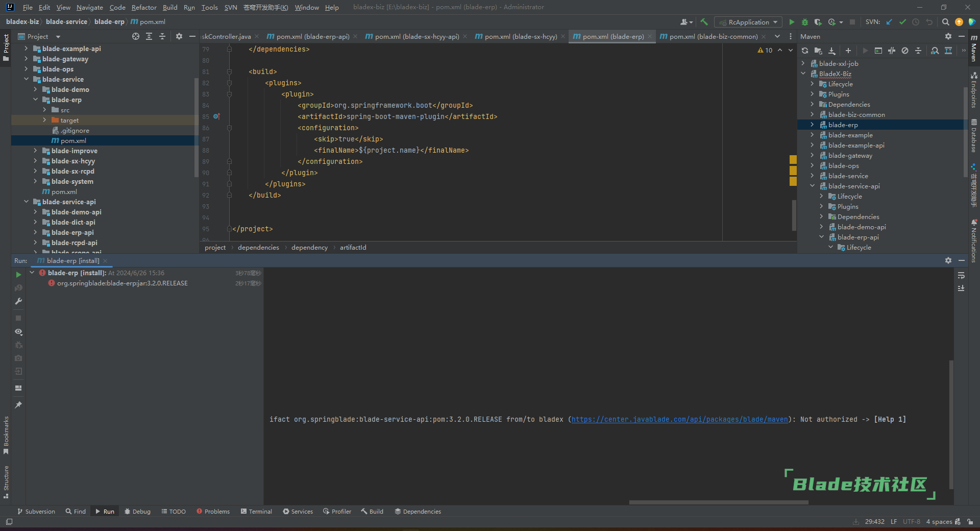Click the Run console horizontal scrollbar

[x=718, y=502]
